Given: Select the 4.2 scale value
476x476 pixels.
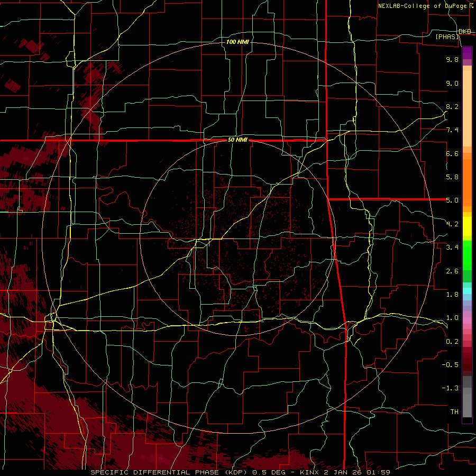Looking at the screenshot, I should [452, 224].
